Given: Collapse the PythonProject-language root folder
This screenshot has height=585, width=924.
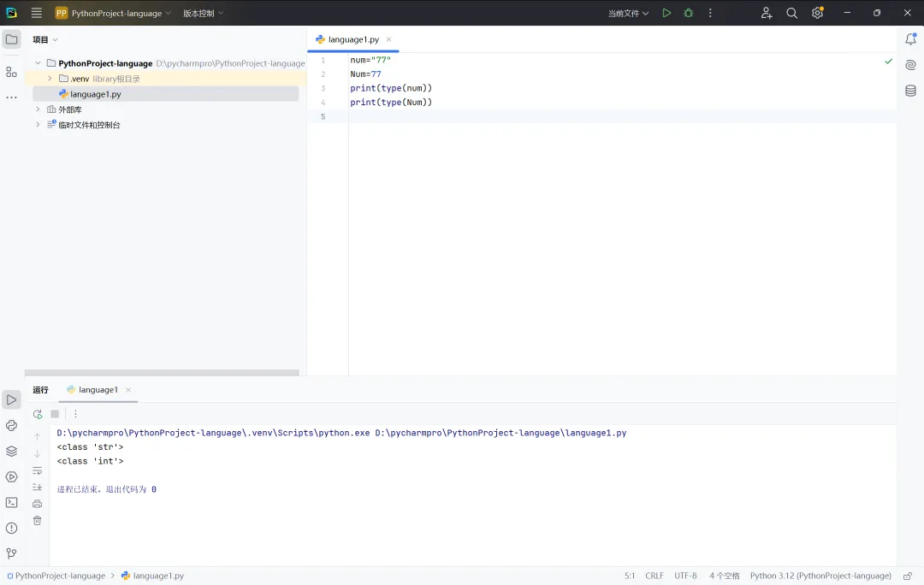Looking at the screenshot, I should point(38,63).
